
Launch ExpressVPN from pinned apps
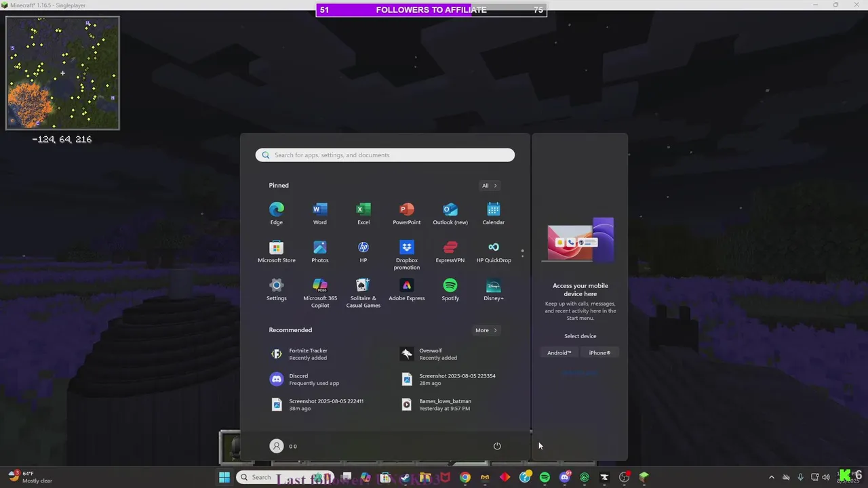click(450, 251)
